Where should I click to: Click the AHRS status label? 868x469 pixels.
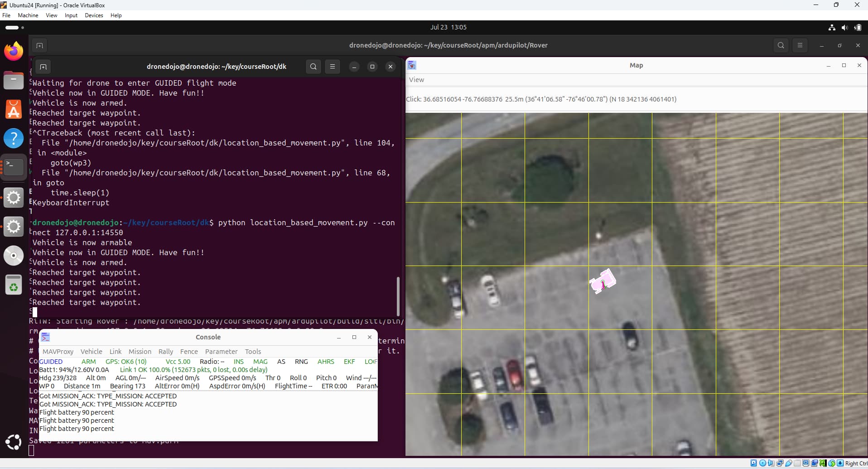pyautogui.click(x=326, y=362)
